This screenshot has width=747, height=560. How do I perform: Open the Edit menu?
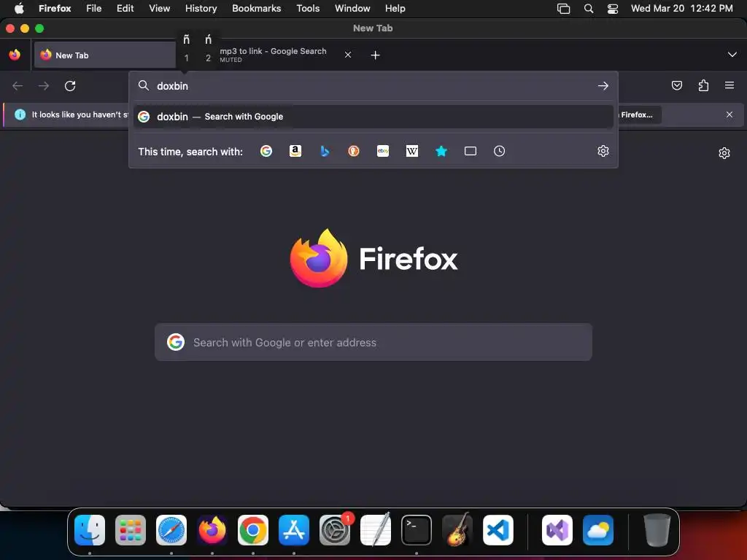(125, 8)
